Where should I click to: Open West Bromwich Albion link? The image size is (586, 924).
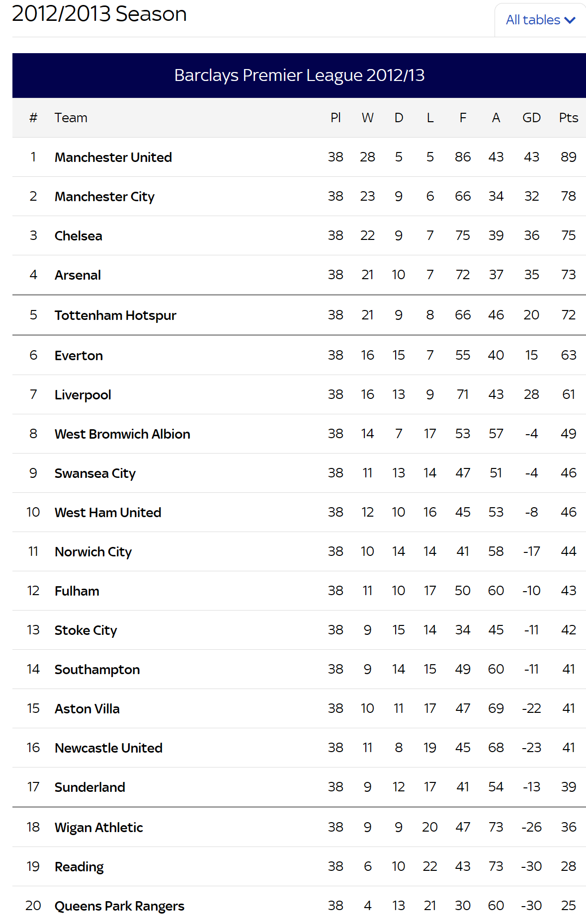(122, 434)
